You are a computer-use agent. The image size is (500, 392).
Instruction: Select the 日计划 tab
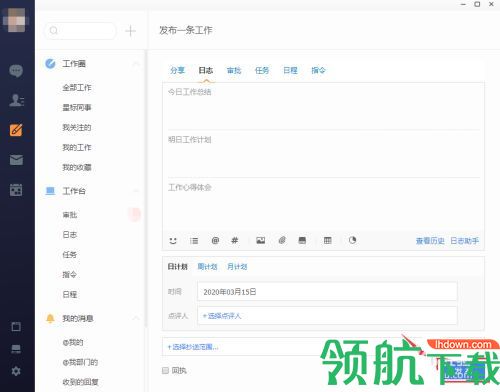[178, 267]
